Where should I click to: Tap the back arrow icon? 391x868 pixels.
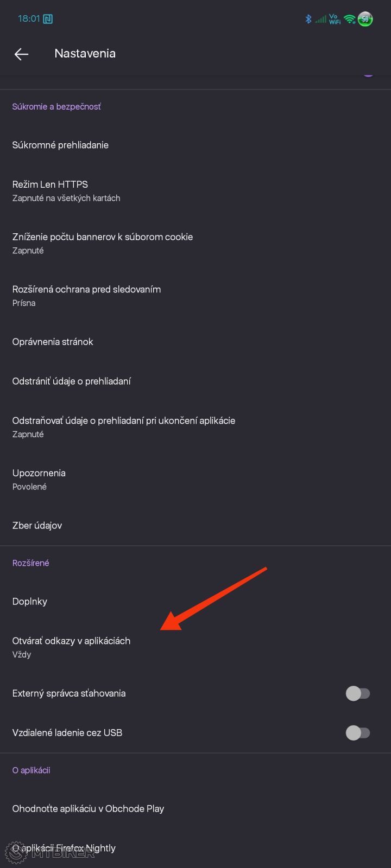click(21, 54)
